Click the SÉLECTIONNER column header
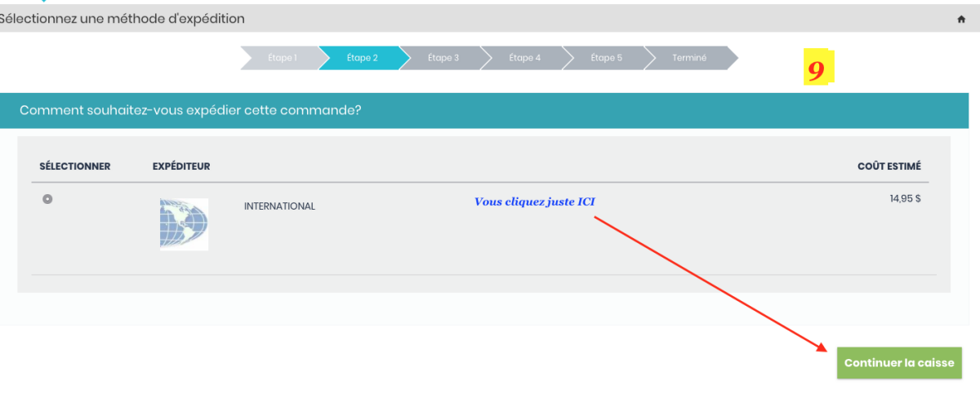The image size is (980, 403). tap(75, 166)
